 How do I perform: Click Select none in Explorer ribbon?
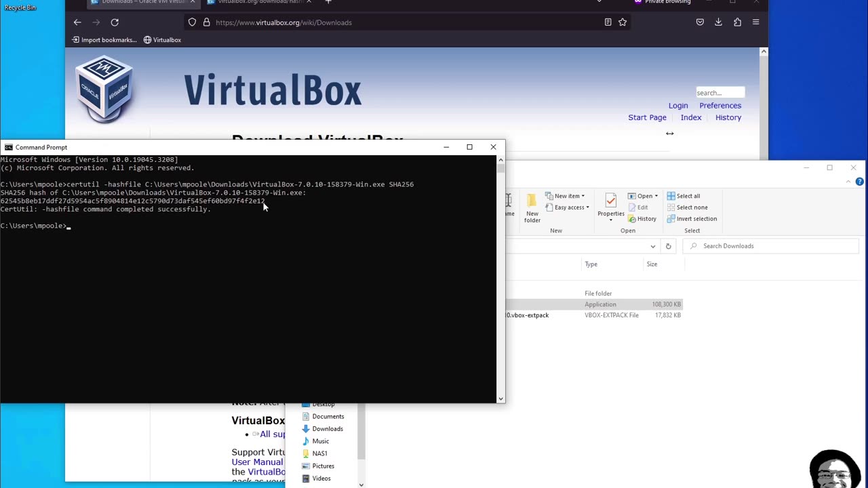[687, 207]
